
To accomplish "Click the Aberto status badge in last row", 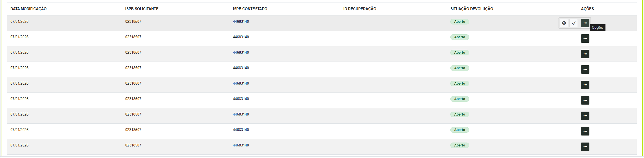I will click(459, 145).
